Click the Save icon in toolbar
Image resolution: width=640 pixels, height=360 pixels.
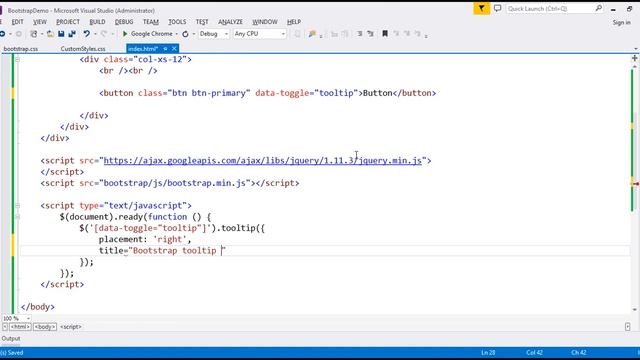[x=61, y=34]
